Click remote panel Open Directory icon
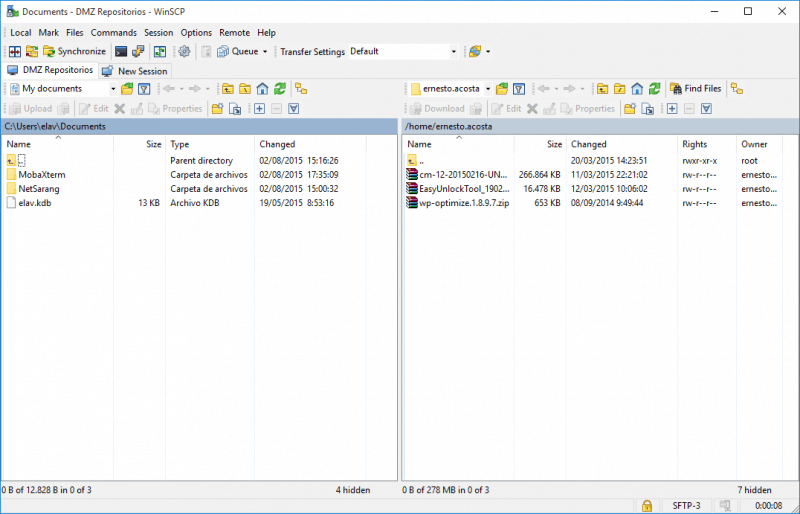Image resolution: width=800 pixels, height=514 pixels. 502,89
